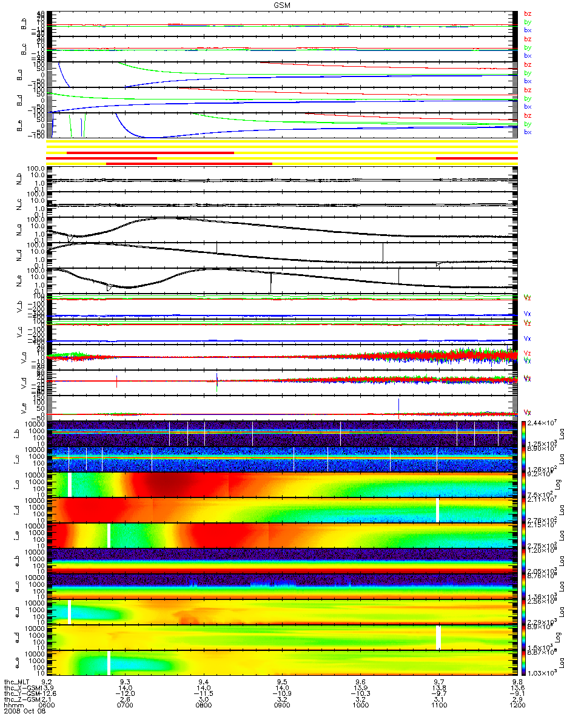Select the green by legend of panel B_b
The width and height of the screenshot is (564, 728).
click(528, 22)
